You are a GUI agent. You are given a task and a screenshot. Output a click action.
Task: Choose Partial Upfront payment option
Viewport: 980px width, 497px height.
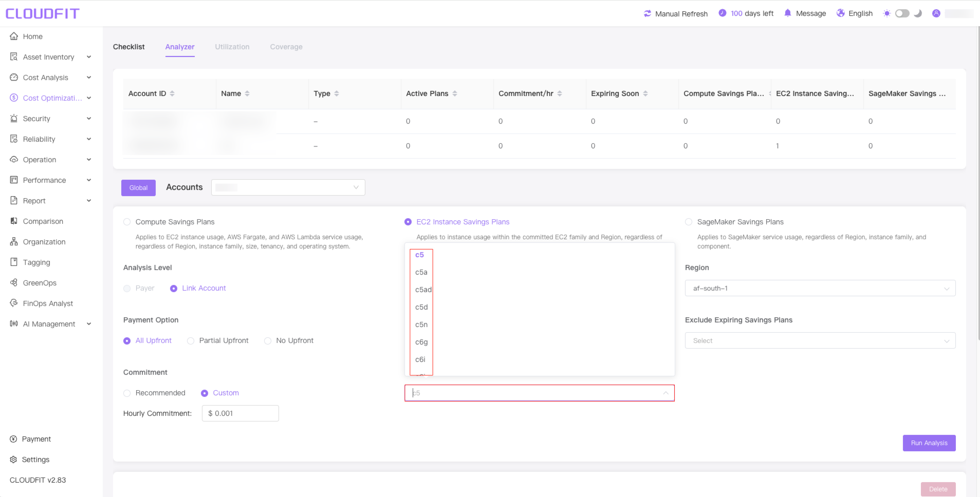click(x=191, y=341)
